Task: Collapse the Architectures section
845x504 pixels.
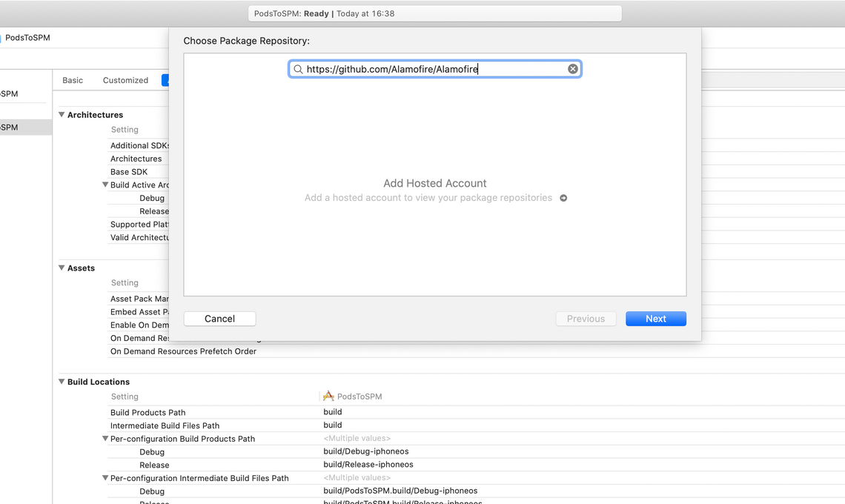Action: coord(62,115)
